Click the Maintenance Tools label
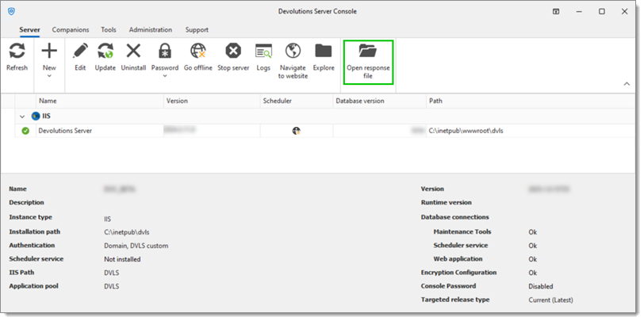Viewport: 644px width, 321px height. point(462,231)
